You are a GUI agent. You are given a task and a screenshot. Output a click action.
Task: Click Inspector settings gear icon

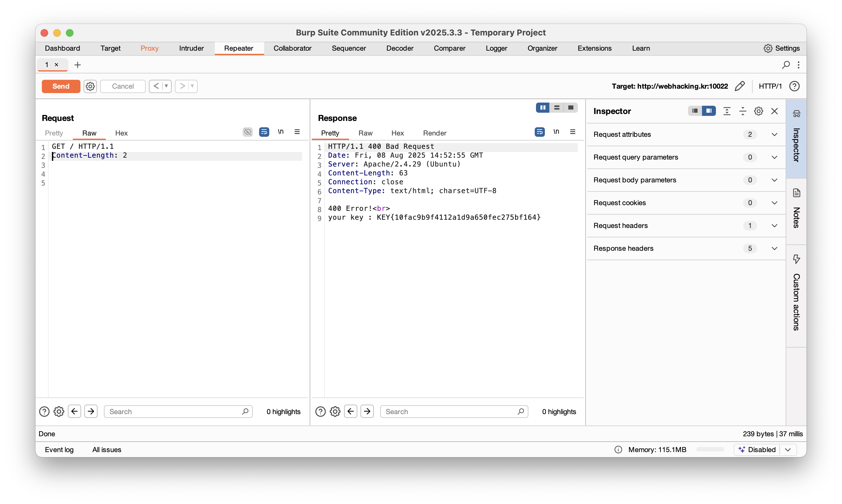(758, 111)
